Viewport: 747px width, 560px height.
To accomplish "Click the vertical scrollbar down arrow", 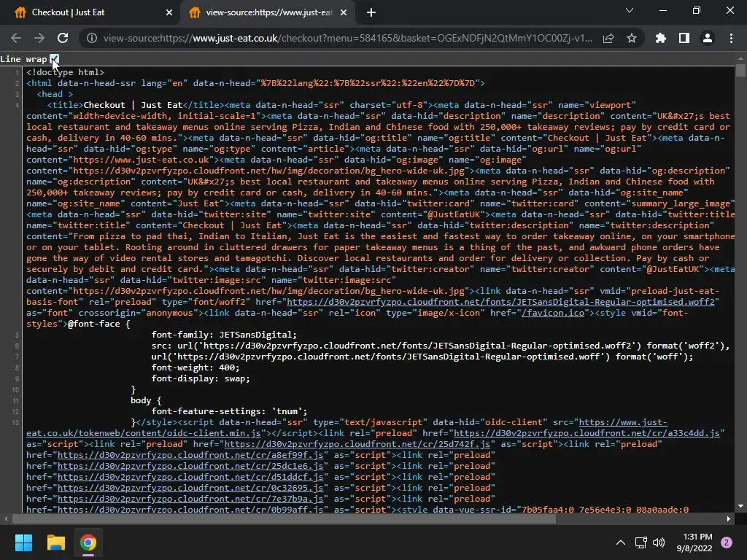I will click(x=740, y=506).
